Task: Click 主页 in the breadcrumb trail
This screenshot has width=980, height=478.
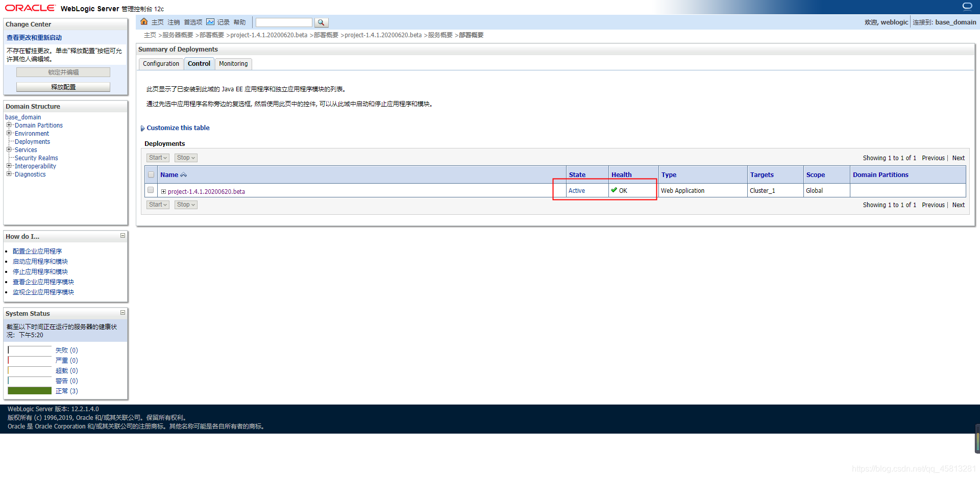Action: 150,35
